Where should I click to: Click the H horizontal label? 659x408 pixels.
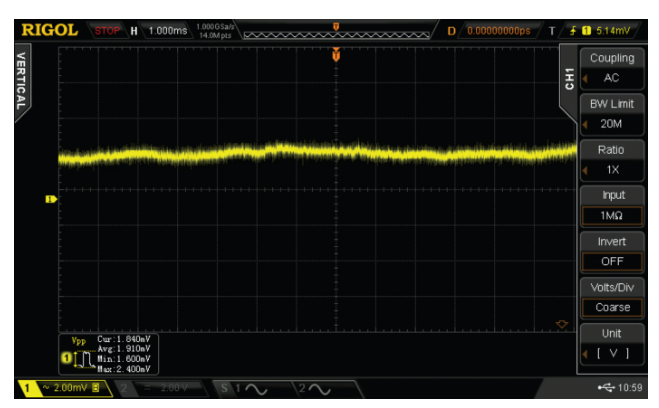click(134, 31)
